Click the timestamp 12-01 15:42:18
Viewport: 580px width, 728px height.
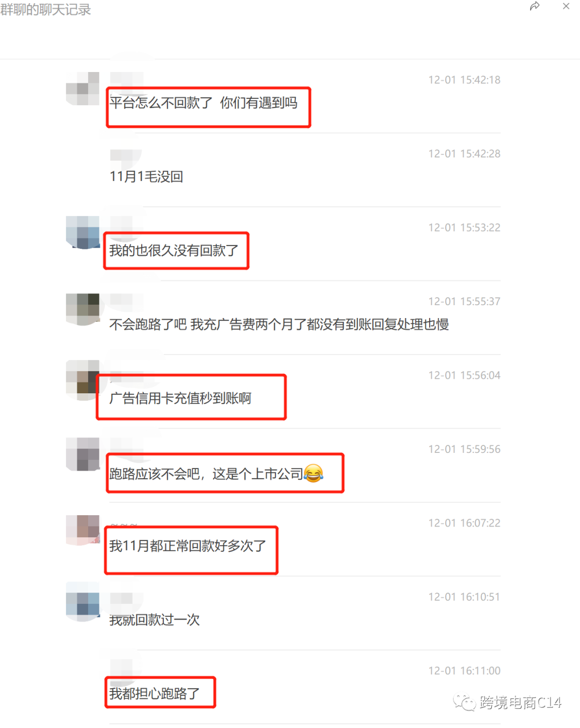(x=464, y=80)
